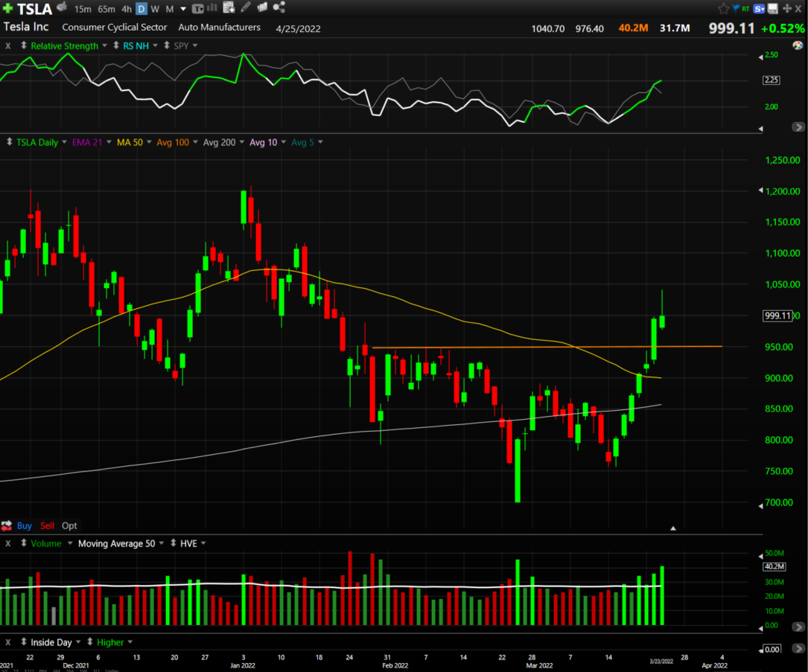Image resolution: width=808 pixels, height=672 pixels.
Task: Click the Buy/Sell trading arrows icon
Action: [6, 525]
